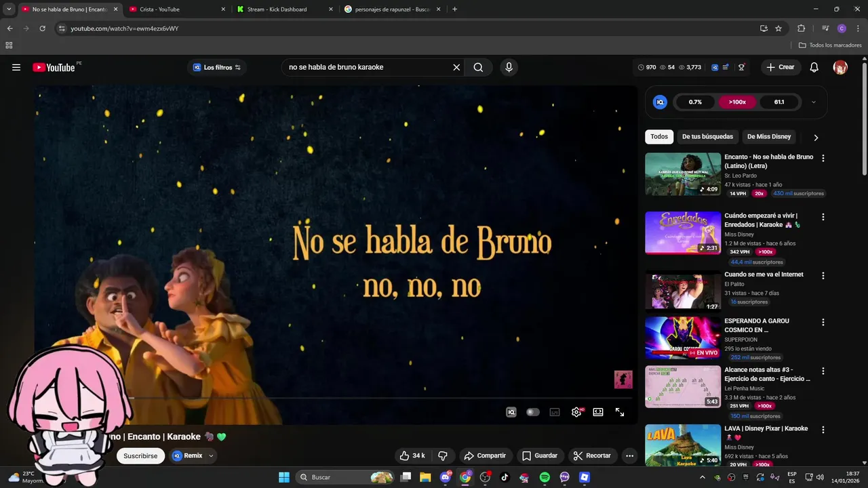Click the vidIQ logo in header stats bar

coord(715,67)
